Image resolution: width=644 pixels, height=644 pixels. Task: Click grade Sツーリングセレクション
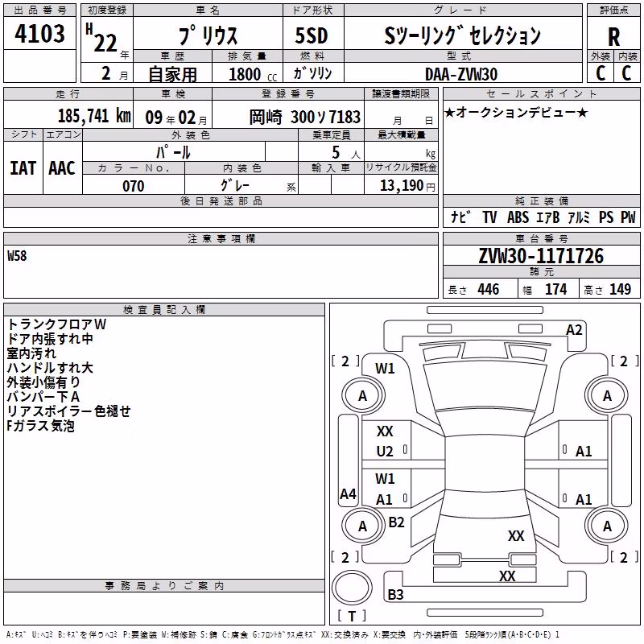click(x=462, y=35)
